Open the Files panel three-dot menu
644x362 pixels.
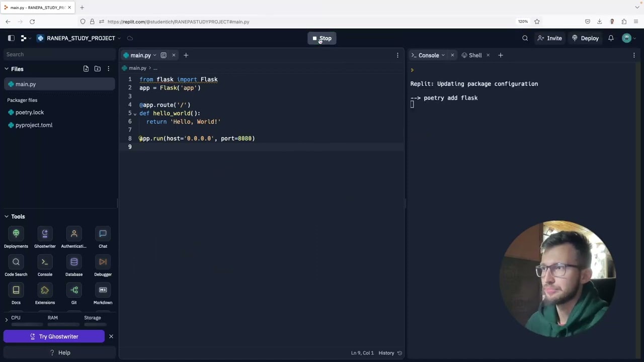pyautogui.click(x=109, y=69)
